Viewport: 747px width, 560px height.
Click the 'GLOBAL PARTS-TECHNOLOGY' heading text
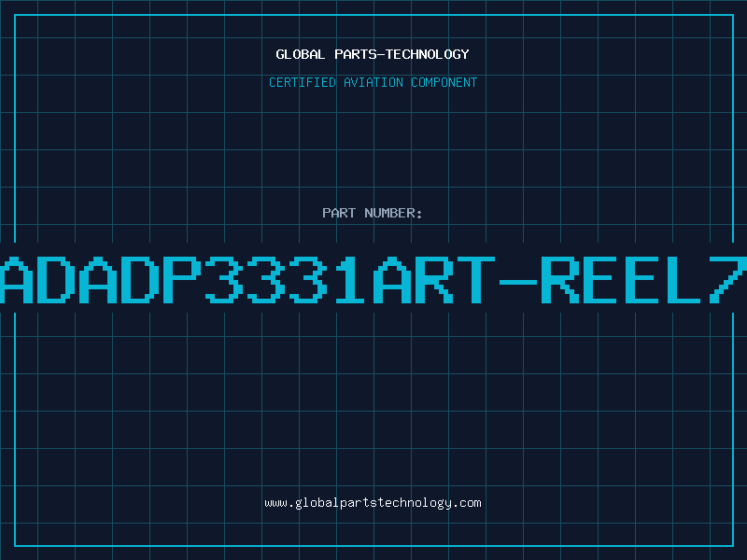tap(373, 54)
